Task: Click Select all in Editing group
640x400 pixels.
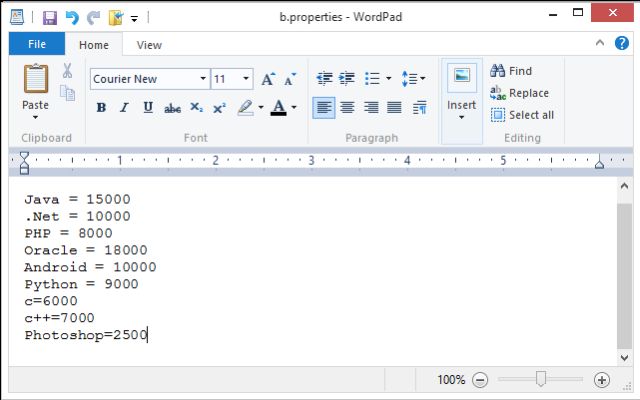Action: pyautogui.click(x=522, y=115)
